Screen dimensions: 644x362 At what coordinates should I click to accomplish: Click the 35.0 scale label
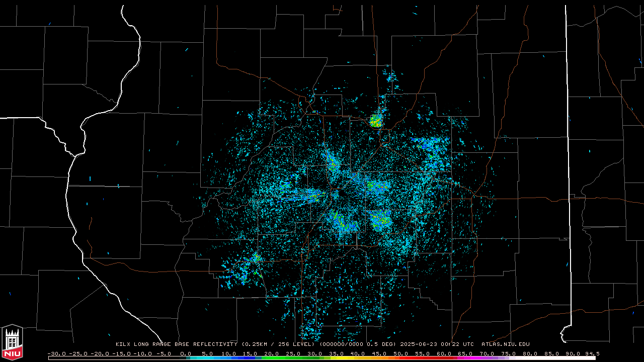336,353
